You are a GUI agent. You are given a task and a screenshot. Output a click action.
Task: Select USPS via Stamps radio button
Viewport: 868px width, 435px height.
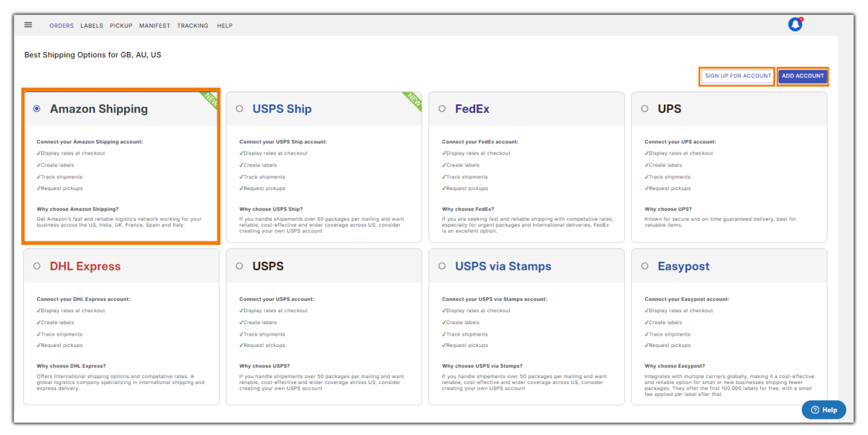(442, 266)
